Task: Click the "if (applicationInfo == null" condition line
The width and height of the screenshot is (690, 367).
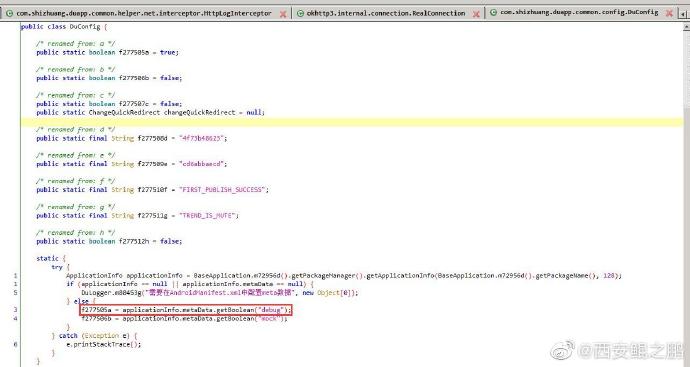Action: point(190,284)
